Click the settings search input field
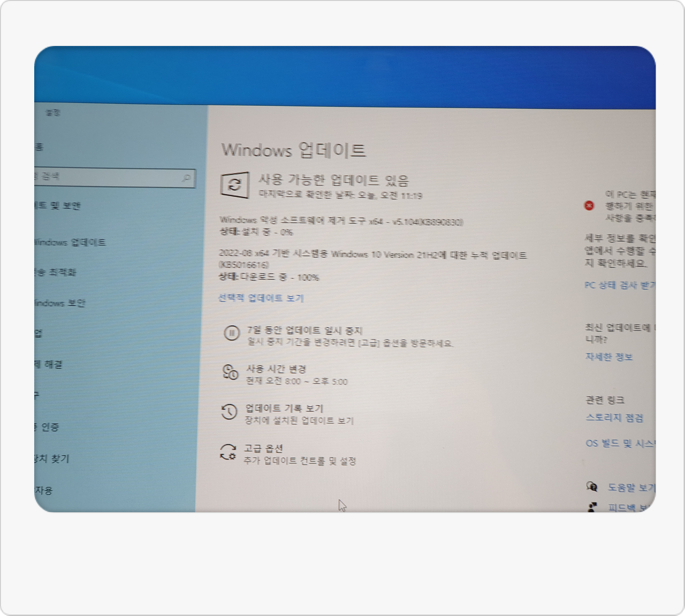The image size is (685, 616). tap(115, 178)
